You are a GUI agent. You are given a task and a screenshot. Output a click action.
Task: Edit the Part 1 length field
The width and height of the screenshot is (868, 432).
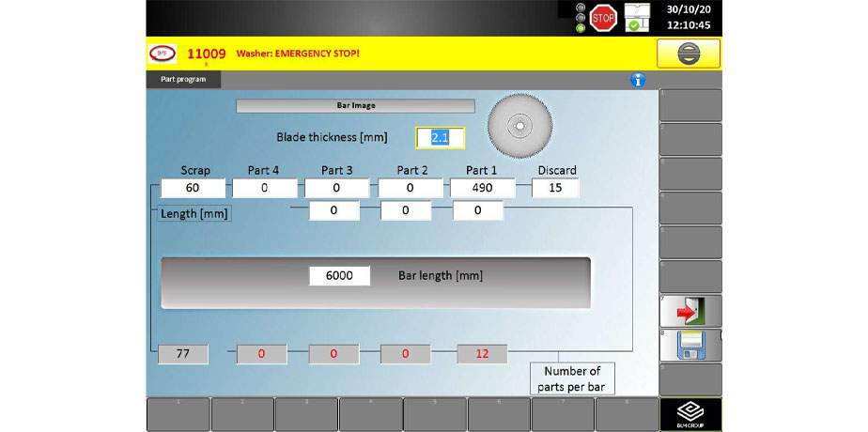(482, 188)
